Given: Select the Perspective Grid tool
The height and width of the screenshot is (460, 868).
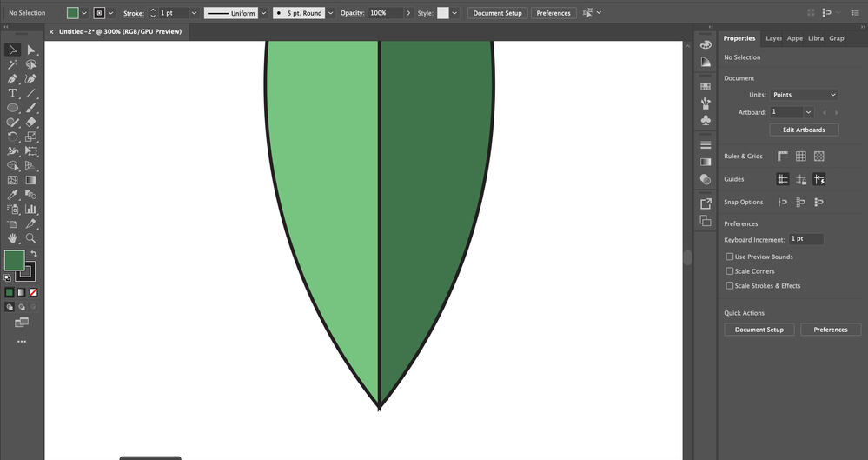Looking at the screenshot, I should (x=31, y=165).
